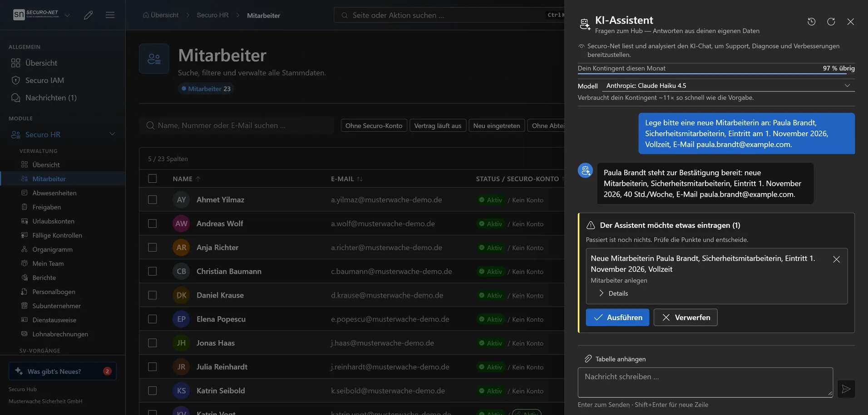Close the KI-Assistent panel
This screenshot has height=415, width=868.
click(850, 21)
